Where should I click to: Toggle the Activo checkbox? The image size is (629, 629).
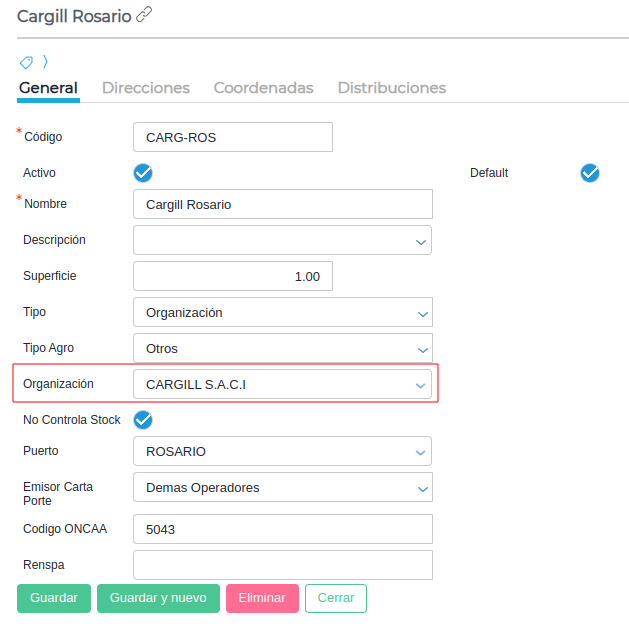click(143, 173)
